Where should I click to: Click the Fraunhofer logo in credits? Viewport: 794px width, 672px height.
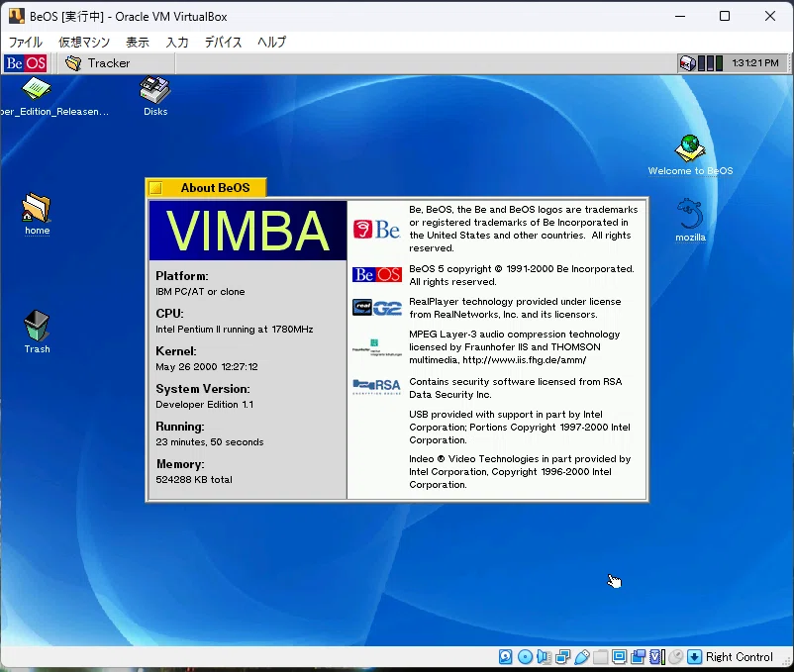(x=377, y=347)
